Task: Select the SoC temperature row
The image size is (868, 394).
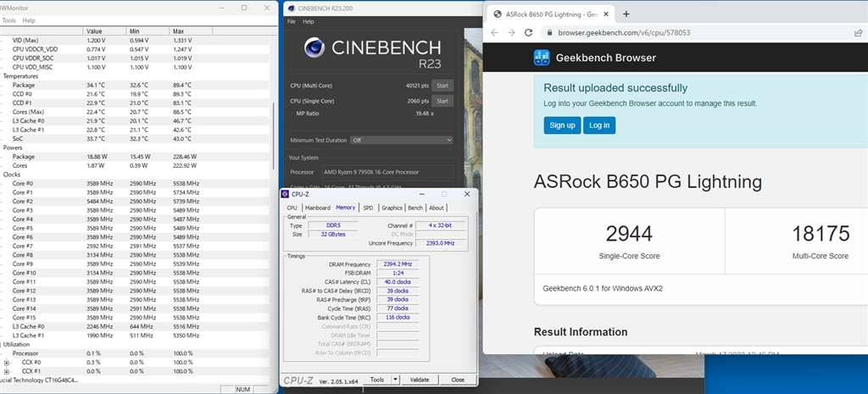Action: coord(135,139)
